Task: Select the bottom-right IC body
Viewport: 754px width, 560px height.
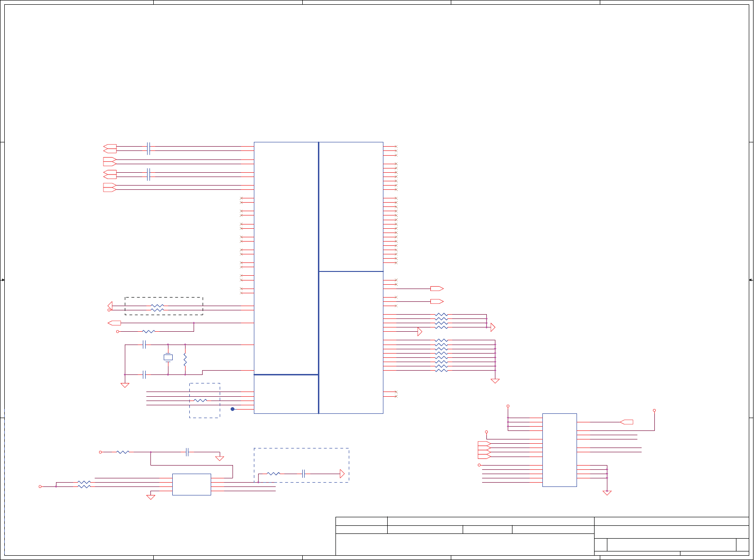Action: click(x=559, y=450)
